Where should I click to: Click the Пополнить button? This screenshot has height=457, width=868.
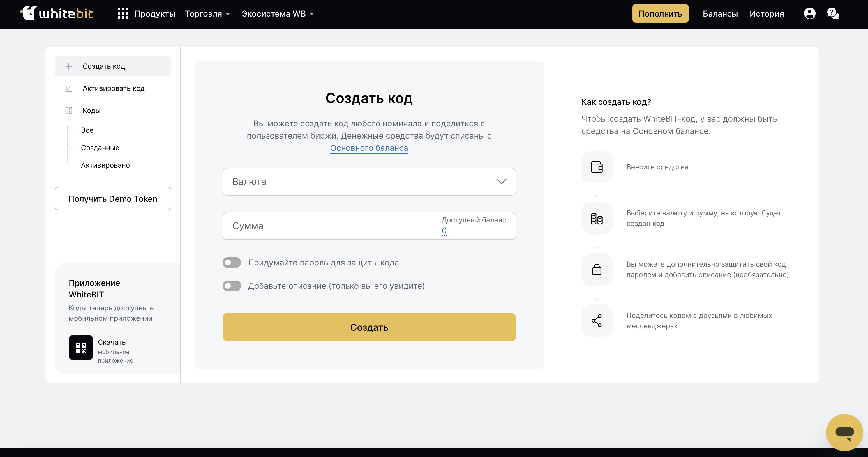660,13
